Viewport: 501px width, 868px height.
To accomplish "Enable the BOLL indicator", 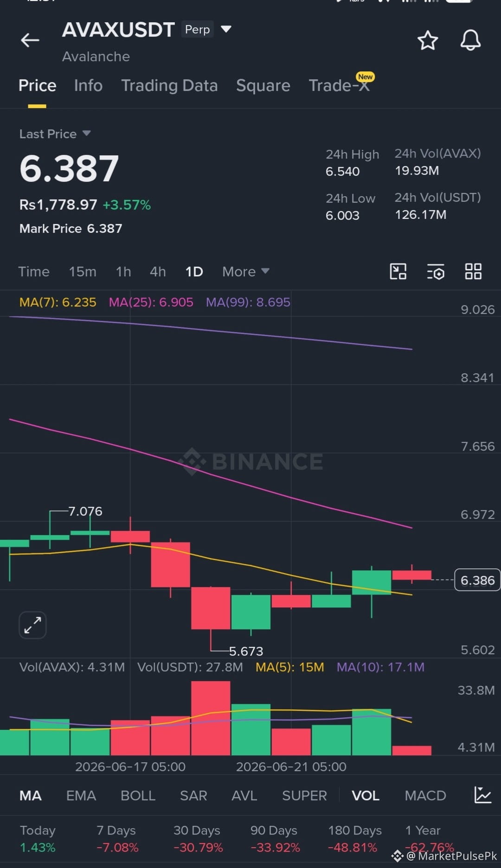I will (x=138, y=796).
